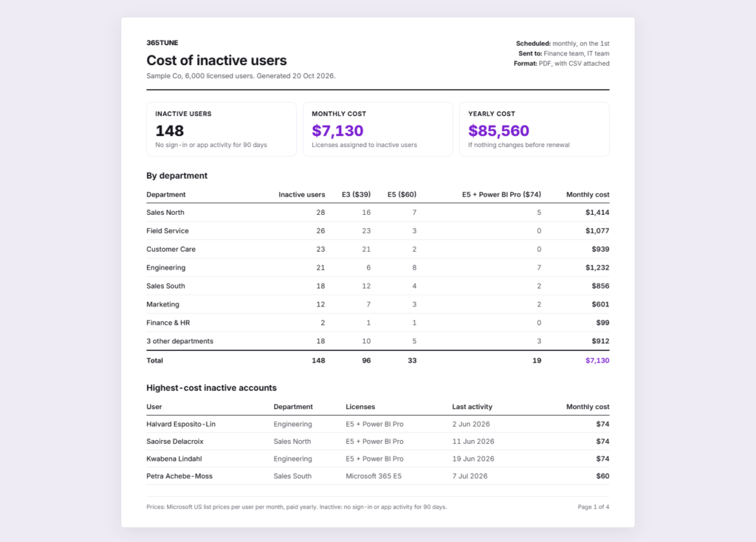Image resolution: width=756 pixels, height=542 pixels.
Task: Click the total E3 count 96
Action: tap(366, 360)
